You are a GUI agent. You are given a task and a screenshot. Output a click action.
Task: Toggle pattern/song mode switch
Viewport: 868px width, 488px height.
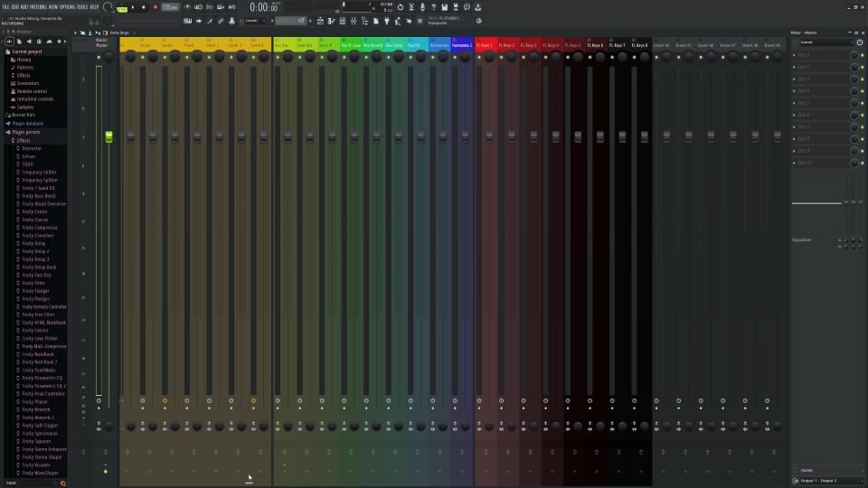tap(122, 7)
